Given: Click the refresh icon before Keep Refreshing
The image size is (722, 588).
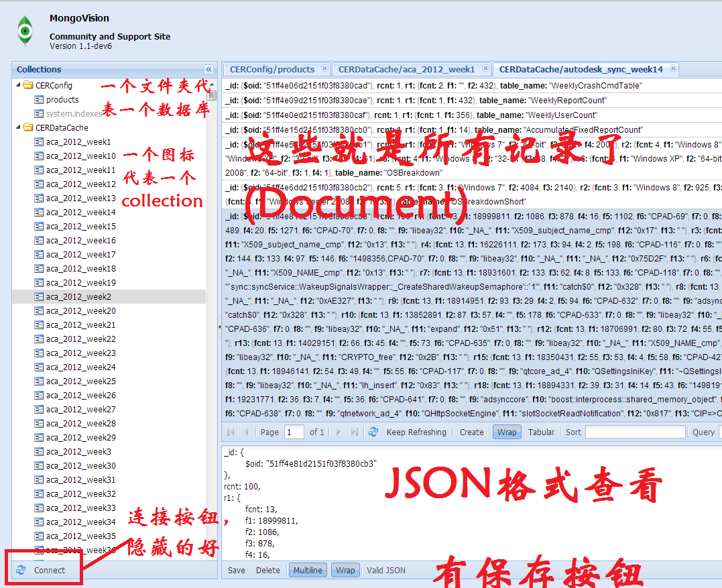Looking at the screenshot, I should (x=373, y=432).
